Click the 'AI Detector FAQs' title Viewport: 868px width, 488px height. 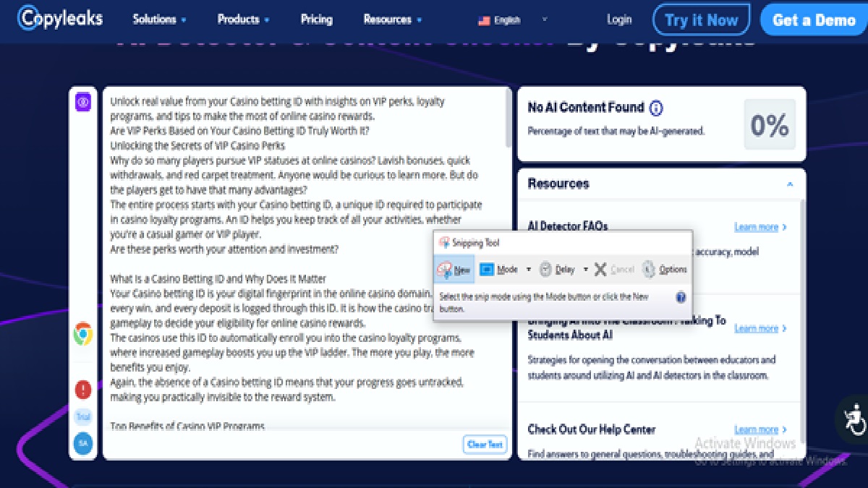tap(568, 226)
